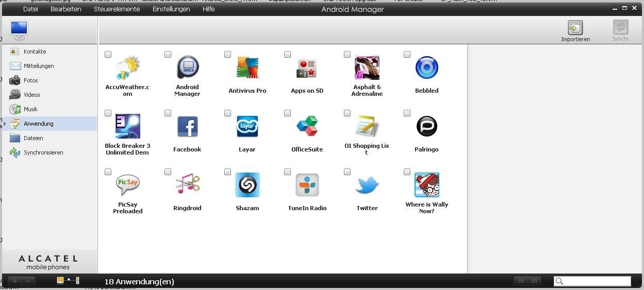Select the Ringdroid app icon
The image size is (644, 290).
(187, 185)
